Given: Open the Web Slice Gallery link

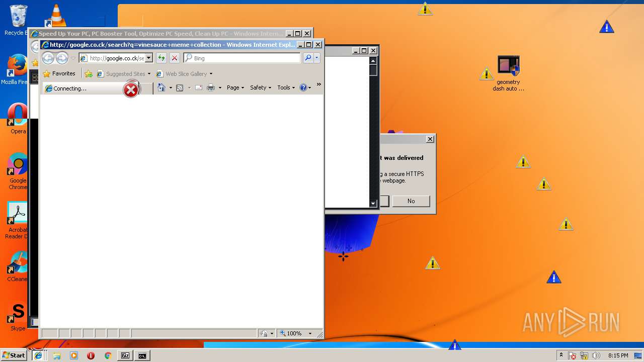Looking at the screenshot, I should (184, 74).
